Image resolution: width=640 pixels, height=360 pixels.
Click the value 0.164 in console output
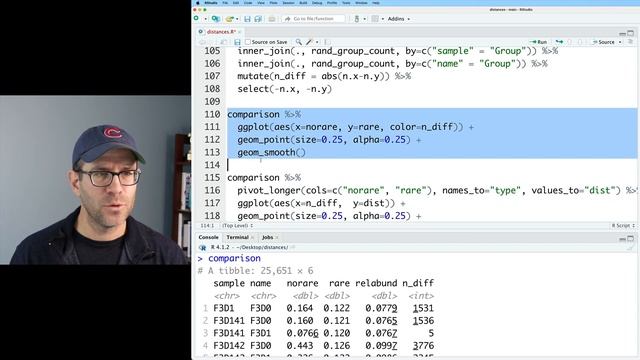coord(300,308)
